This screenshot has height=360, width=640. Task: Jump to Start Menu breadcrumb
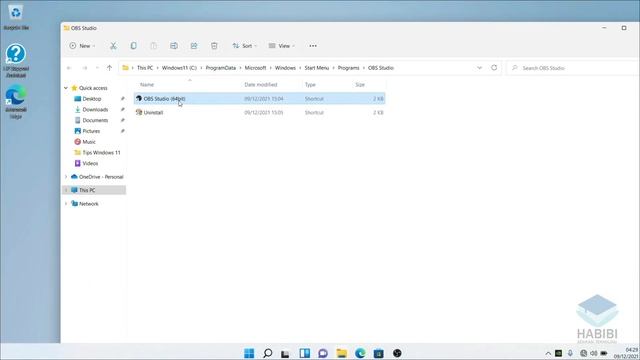coord(317,68)
